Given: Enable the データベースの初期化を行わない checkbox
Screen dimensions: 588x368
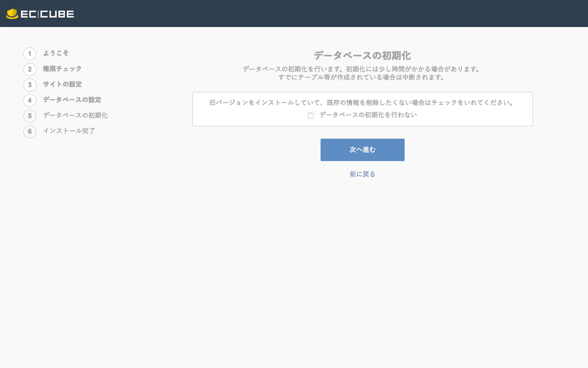Looking at the screenshot, I should point(311,116).
